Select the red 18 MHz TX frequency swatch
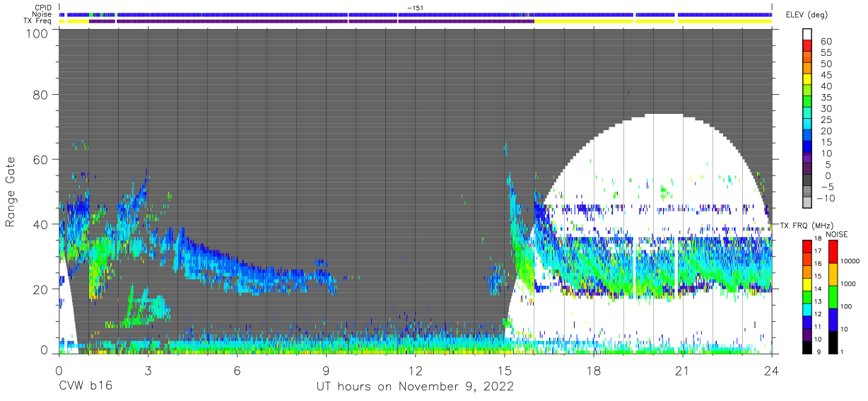 [807, 245]
